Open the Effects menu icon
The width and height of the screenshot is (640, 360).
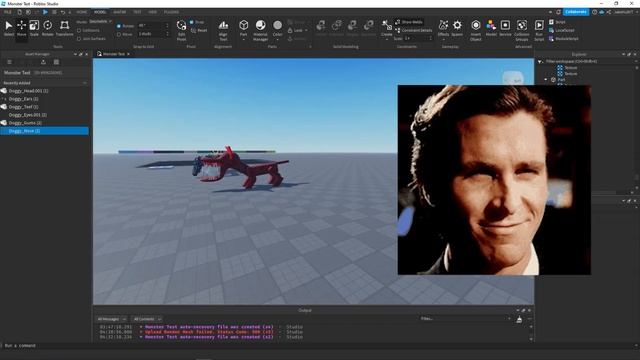click(443, 25)
